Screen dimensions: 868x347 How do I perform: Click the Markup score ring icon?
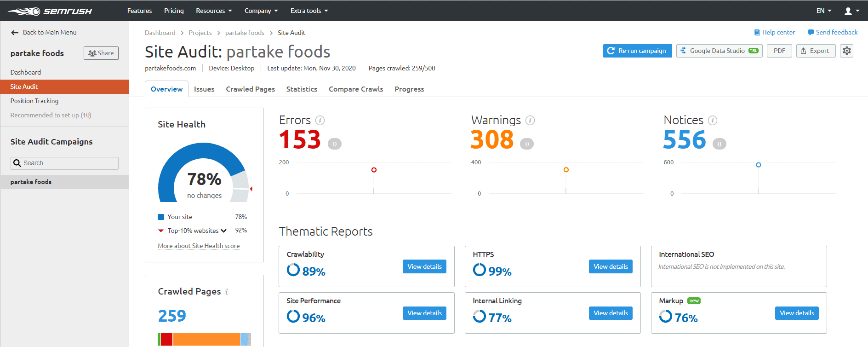666,316
